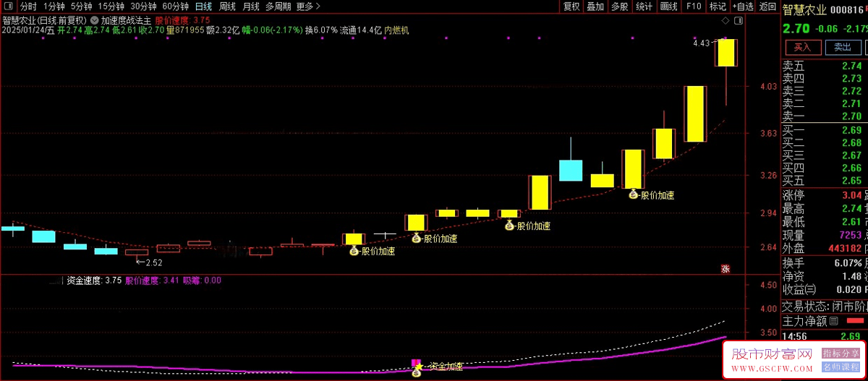
Task: Click the 卖出 sell button
Action: pos(843,47)
